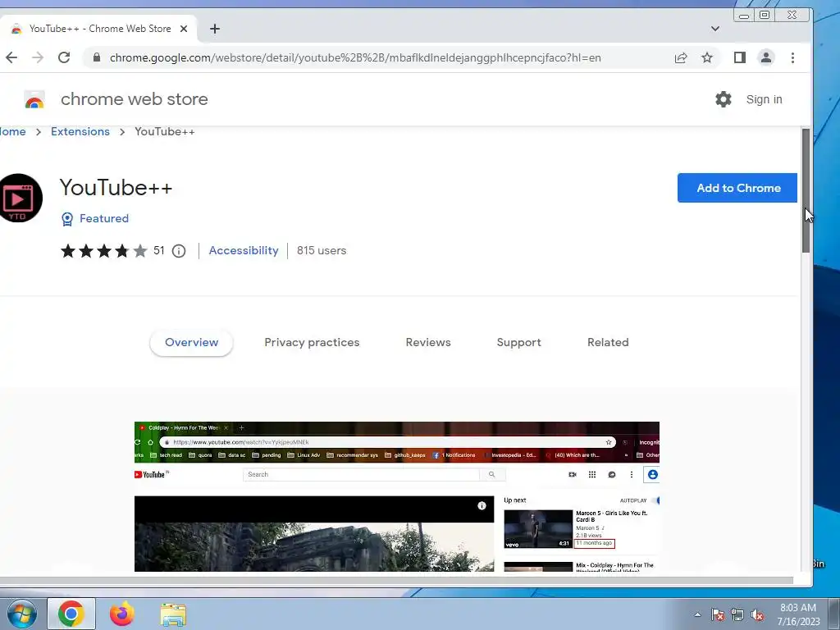Click the Windows Start button
Viewport: 840px width, 630px height.
point(22,614)
